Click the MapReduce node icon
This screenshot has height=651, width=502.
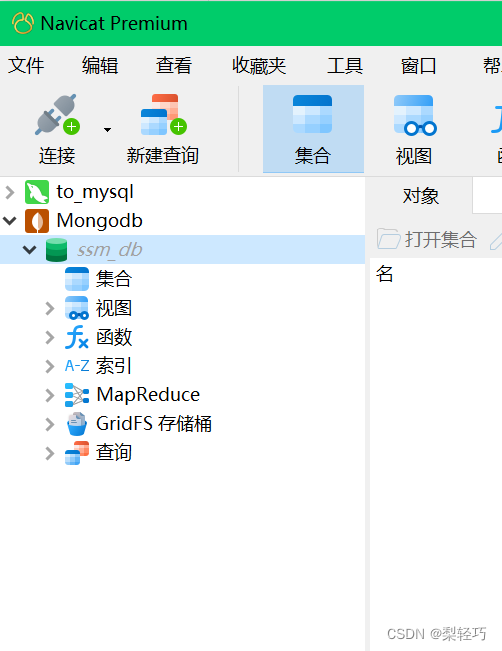(77, 395)
